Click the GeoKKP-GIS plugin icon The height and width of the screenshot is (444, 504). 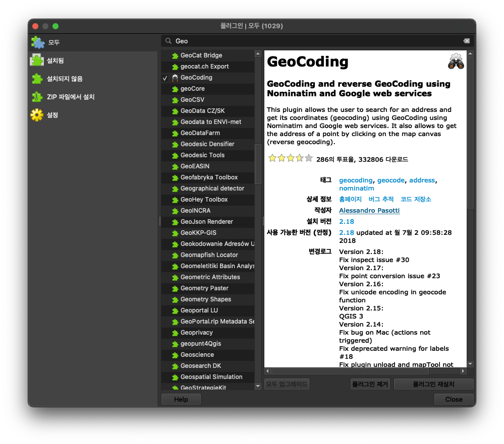pos(175,233)
